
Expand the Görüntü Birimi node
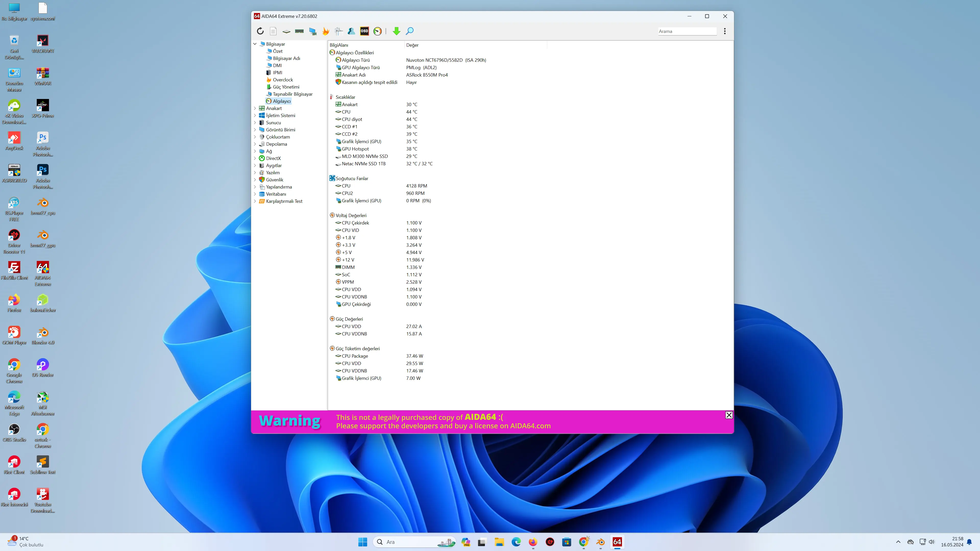pos(255,130)
